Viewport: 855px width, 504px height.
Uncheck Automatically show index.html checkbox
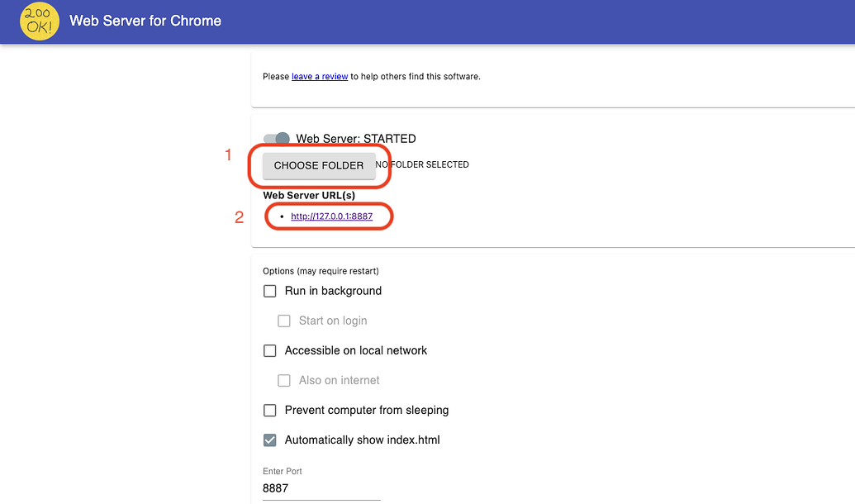pyautogui.click(x=270, y=440)
